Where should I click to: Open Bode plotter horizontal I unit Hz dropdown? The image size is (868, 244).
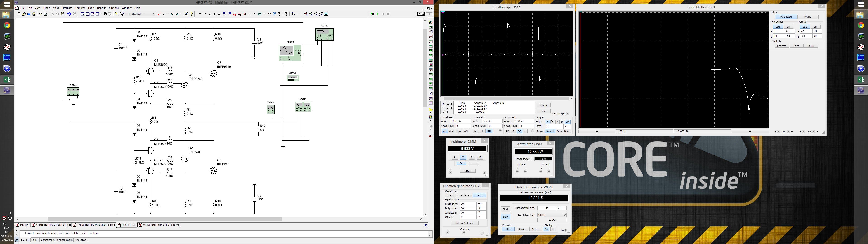click(790, 36)
